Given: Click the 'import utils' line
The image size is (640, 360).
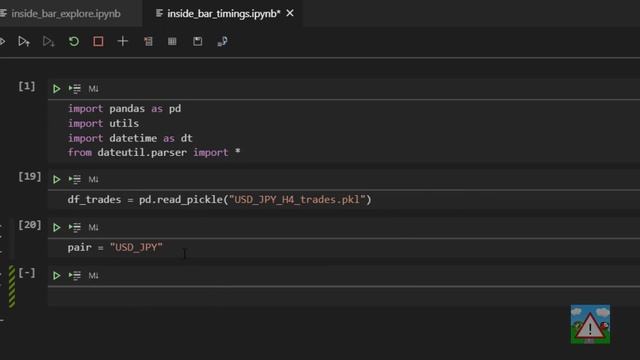Looking at the screenshot, I should (x=103, y=123).
